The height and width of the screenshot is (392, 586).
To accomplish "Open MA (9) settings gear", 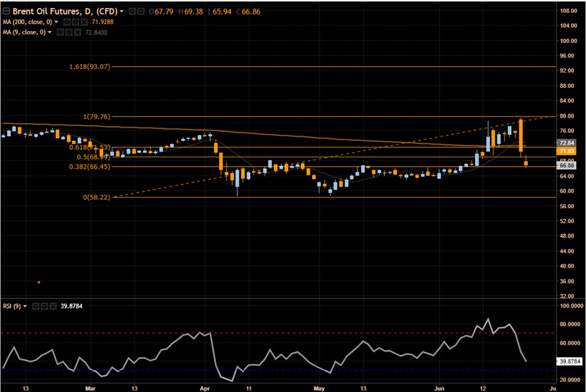I will coord(69,32).
